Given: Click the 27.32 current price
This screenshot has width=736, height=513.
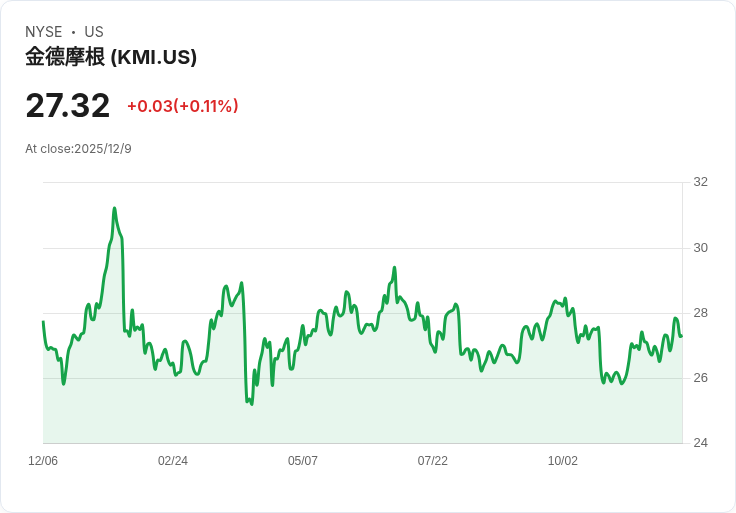Looking at the screenshot, I should point(68,106).
